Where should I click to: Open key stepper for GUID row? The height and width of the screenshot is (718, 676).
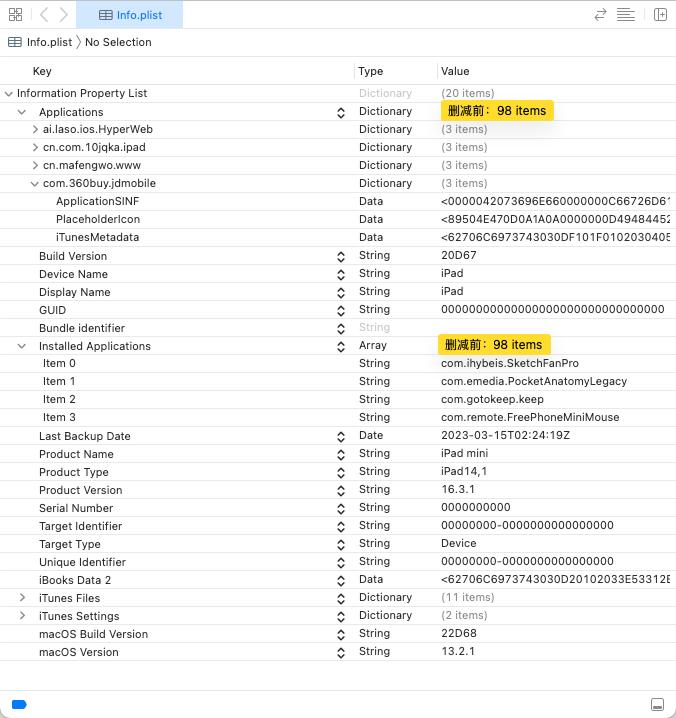pos(341,310)
